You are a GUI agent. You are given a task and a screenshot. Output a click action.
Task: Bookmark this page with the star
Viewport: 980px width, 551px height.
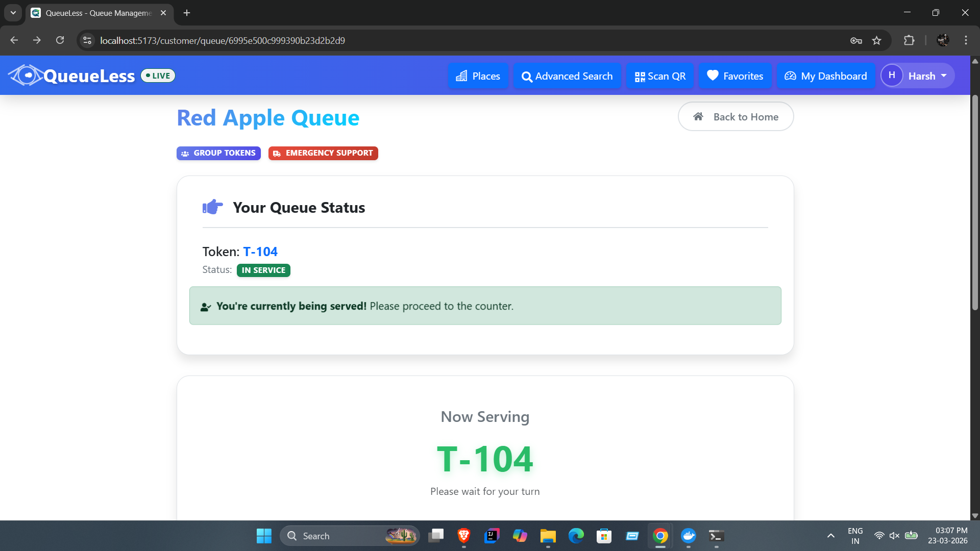[x=876, y=40]
